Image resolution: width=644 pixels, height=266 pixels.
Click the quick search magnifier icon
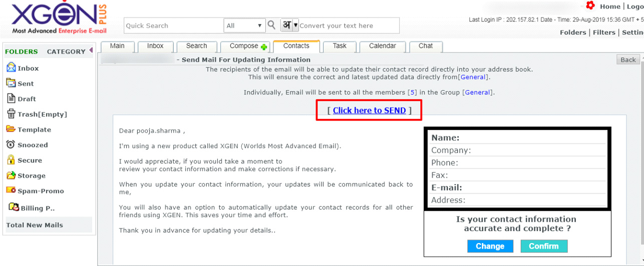coord(271,25)
